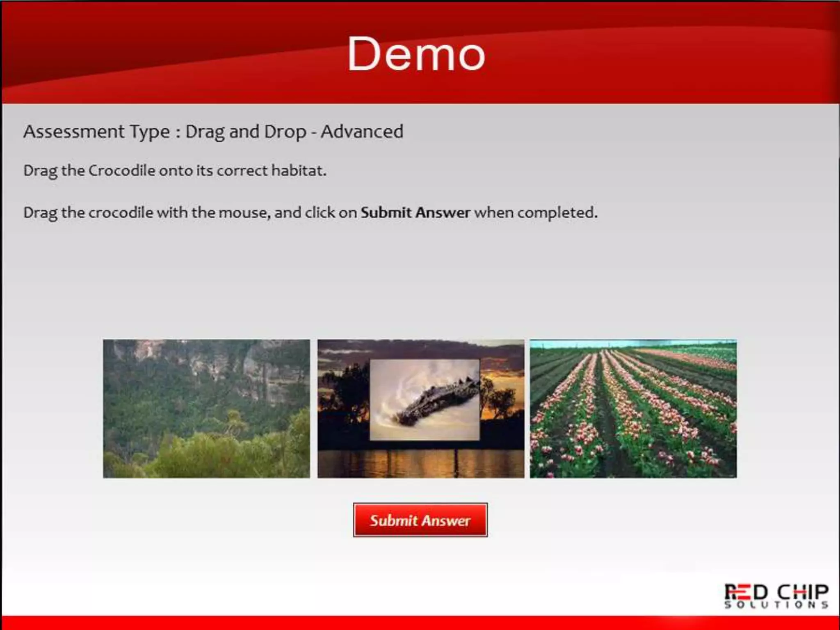
Task: Click the word SOLUTIONS under the logo
Action: click(776, 605)
